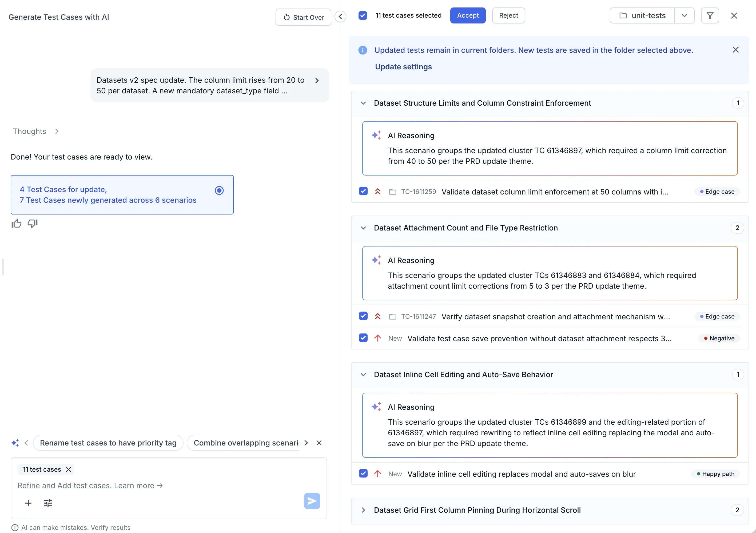Click the send message arrow icon

coord(312,501)
